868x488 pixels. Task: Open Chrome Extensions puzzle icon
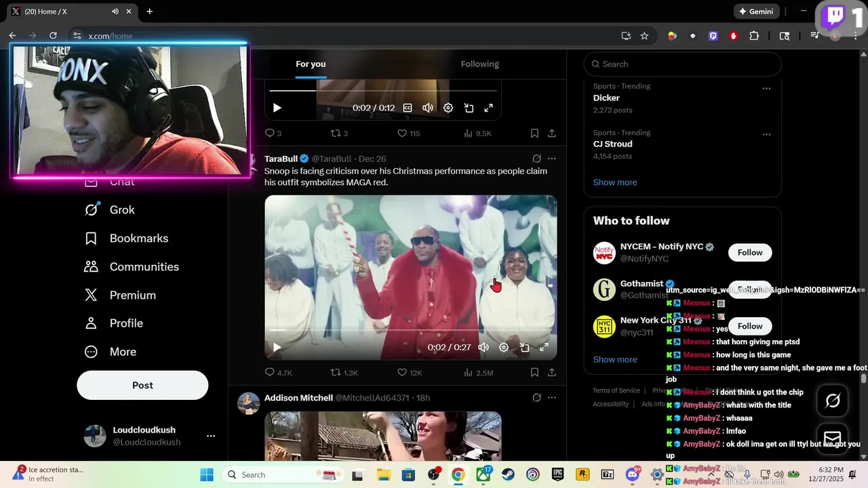coord(754,36)
